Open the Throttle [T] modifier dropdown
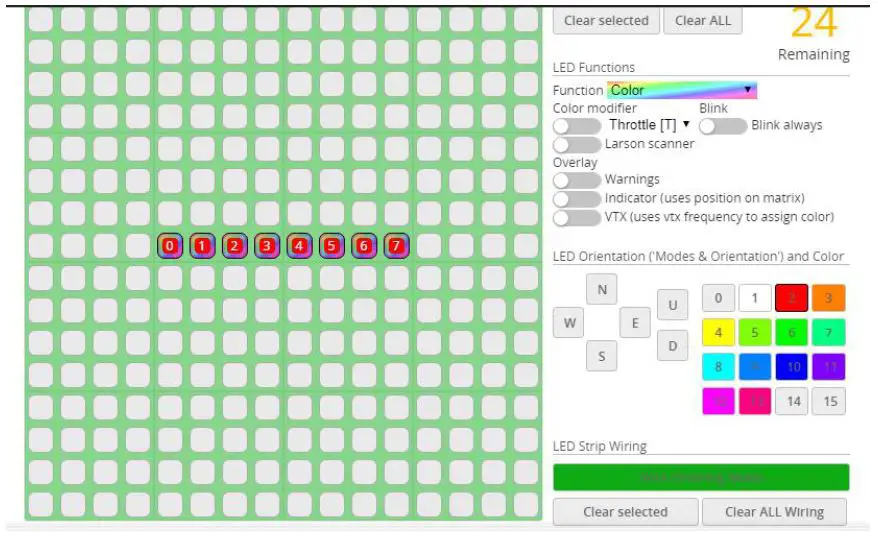878x537 pixels. pyautogui.click(x=649, y=124)
